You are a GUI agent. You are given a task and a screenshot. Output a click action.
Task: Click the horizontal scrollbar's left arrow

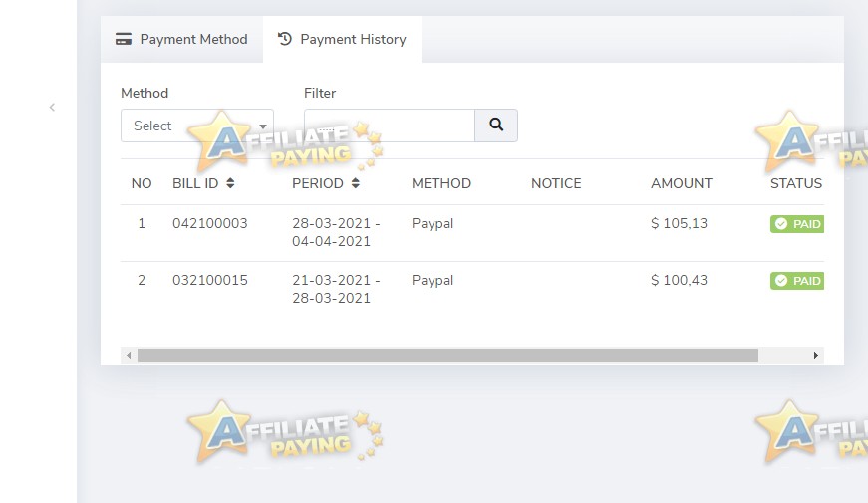click(129, 356)
